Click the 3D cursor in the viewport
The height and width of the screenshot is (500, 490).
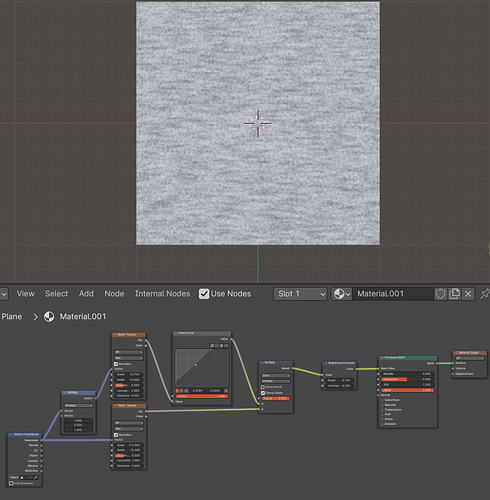[x=258, y=123]
